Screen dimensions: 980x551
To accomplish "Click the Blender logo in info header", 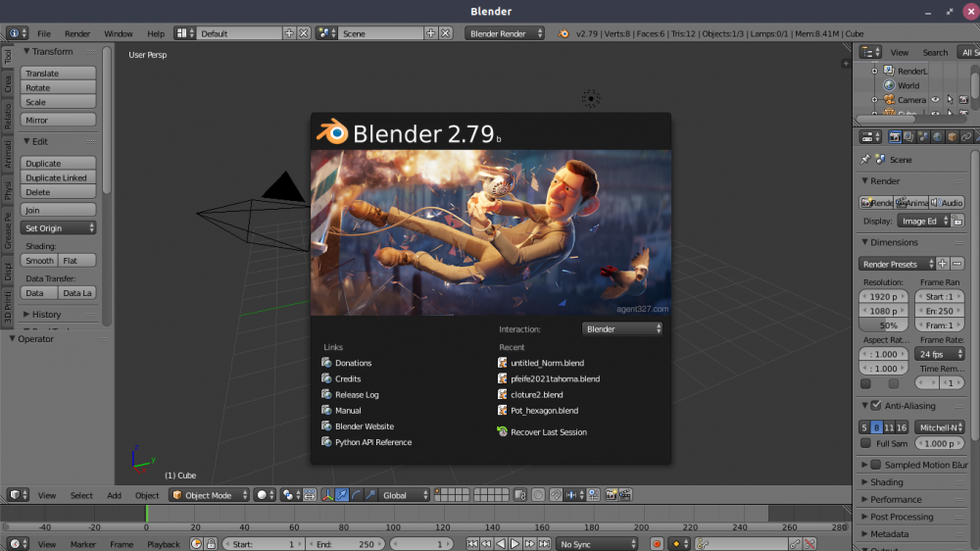I will (564, 33).
